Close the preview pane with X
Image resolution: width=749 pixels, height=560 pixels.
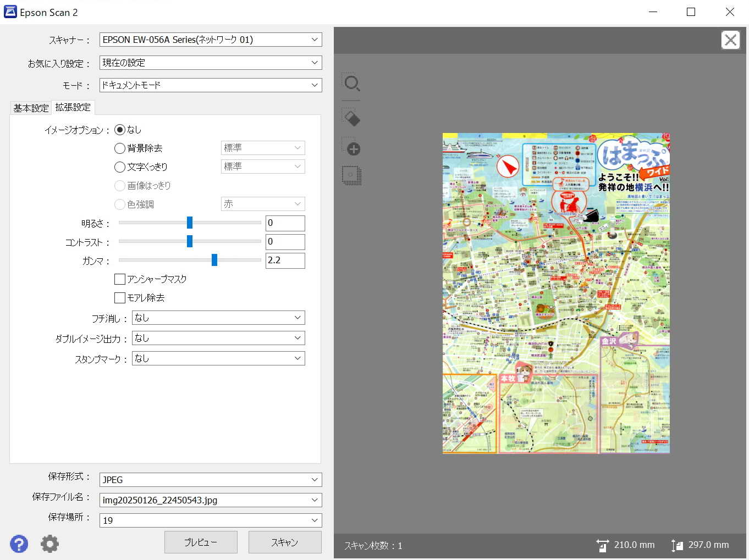(x=730, y=40)
